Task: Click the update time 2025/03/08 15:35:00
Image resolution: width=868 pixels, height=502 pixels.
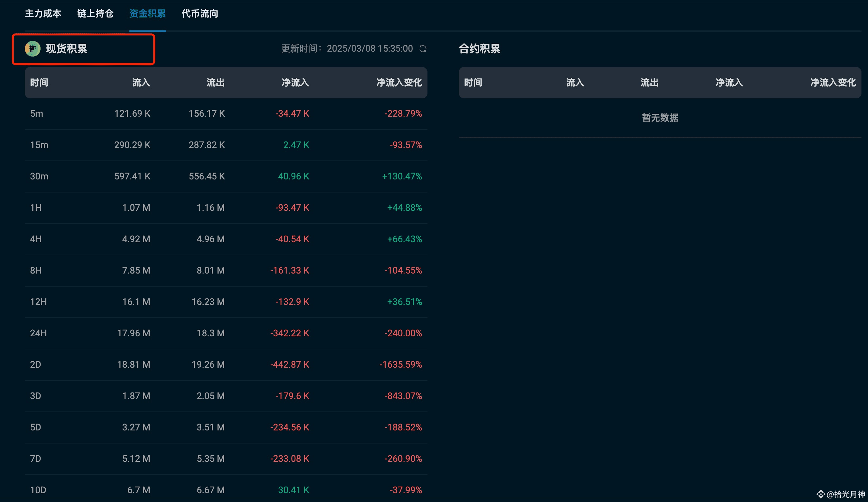Action: click(x=370, y=49)
